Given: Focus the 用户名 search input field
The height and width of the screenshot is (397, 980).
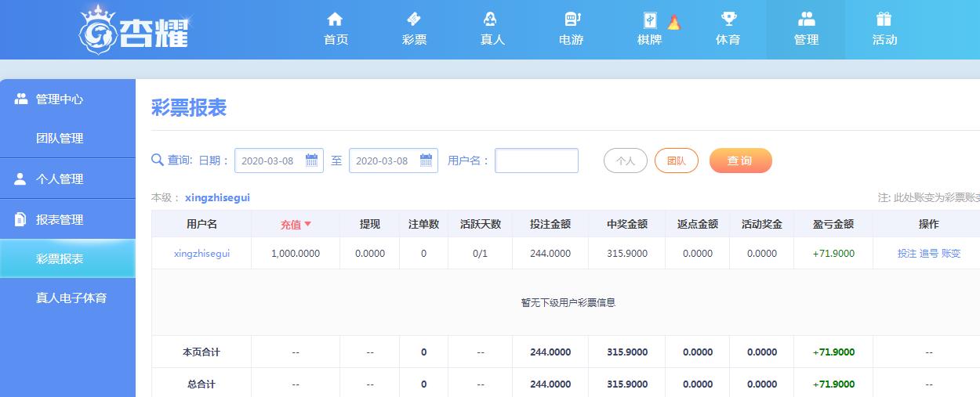Looking at the screenshot, I should coord(536,161).
